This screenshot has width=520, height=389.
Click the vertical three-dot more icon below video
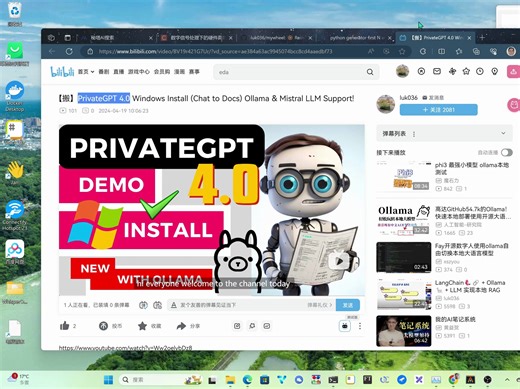[360, 326]
